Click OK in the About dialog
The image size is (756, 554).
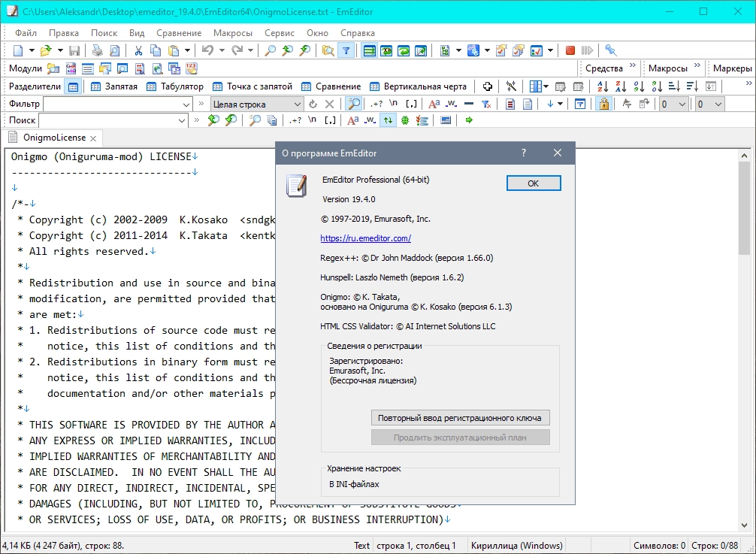coord(534,183)
